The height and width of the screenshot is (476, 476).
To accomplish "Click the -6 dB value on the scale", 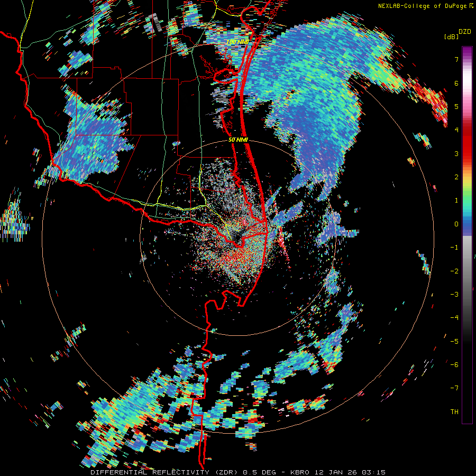I will [x=454, y=365].
